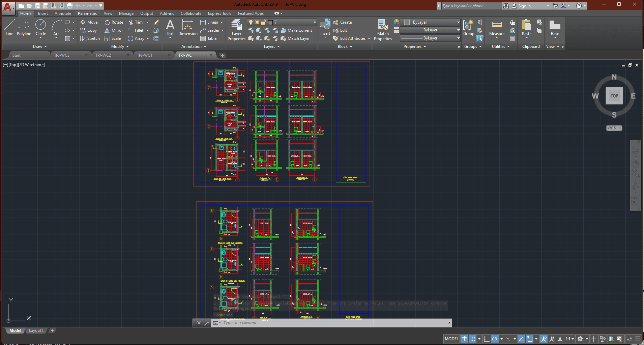Open the Annotate ribbon tab
Screen dimensions: 644x345
[63, 13]
